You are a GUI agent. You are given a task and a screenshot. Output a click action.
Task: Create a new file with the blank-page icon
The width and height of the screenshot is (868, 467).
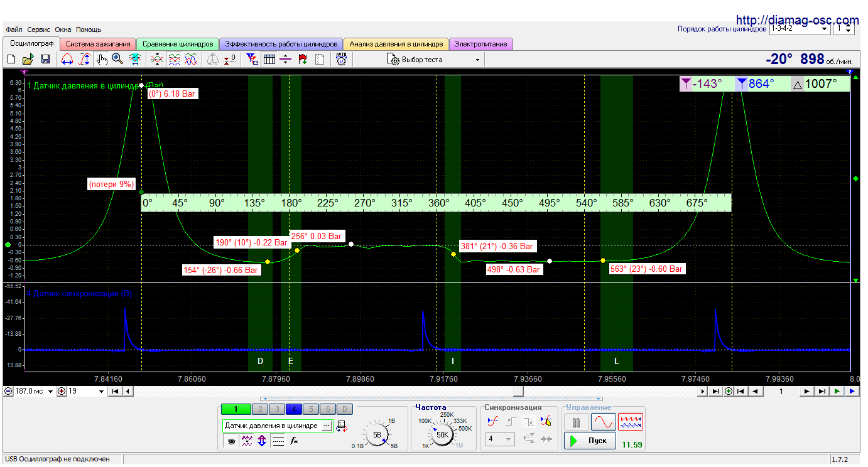[x=11, y=59]
